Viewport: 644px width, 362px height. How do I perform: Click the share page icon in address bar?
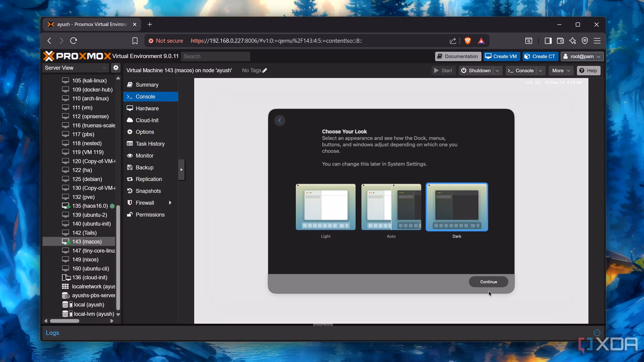coord(453,41)
